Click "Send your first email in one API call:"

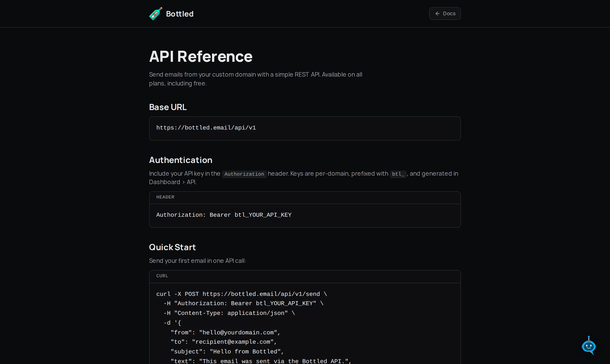(x=197, y=261)
